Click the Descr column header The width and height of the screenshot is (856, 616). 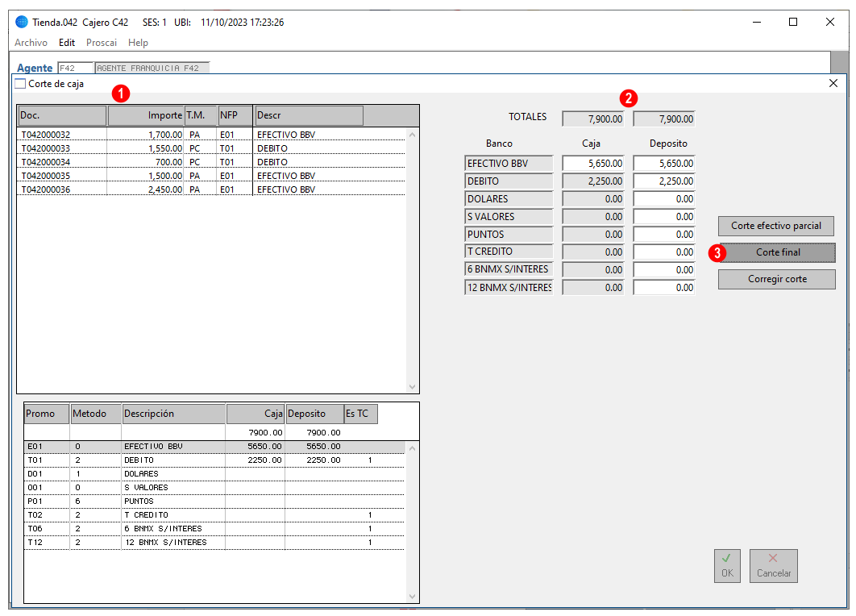(x=309, y=115)
